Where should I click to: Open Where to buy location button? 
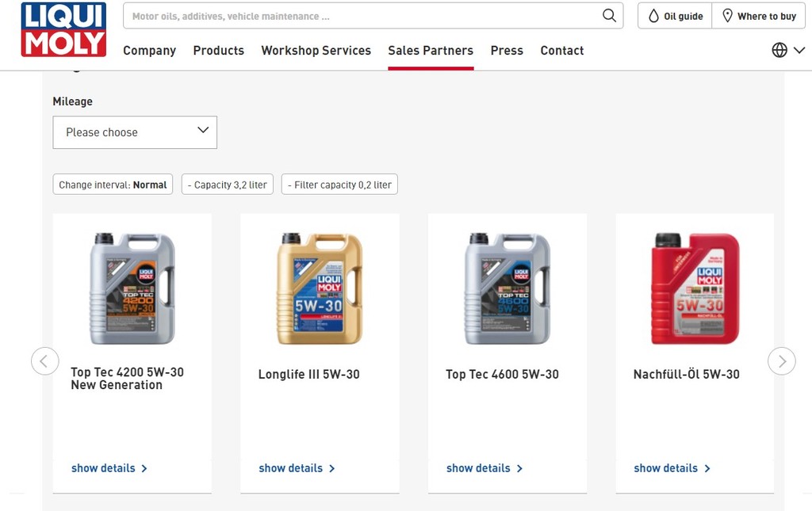758,16
